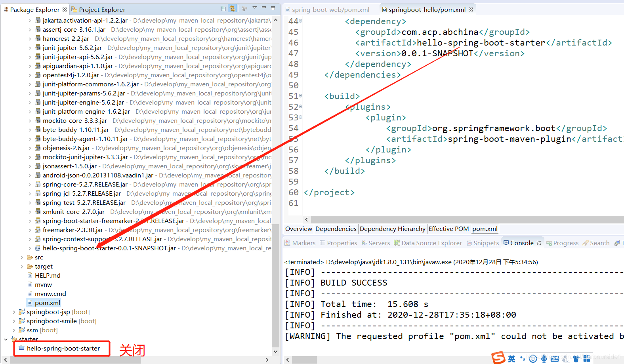Close the springboot-hello/pom.xml editor tab
Image resolution: width=624 pixels, height=364 pixels.
[471, 10]
